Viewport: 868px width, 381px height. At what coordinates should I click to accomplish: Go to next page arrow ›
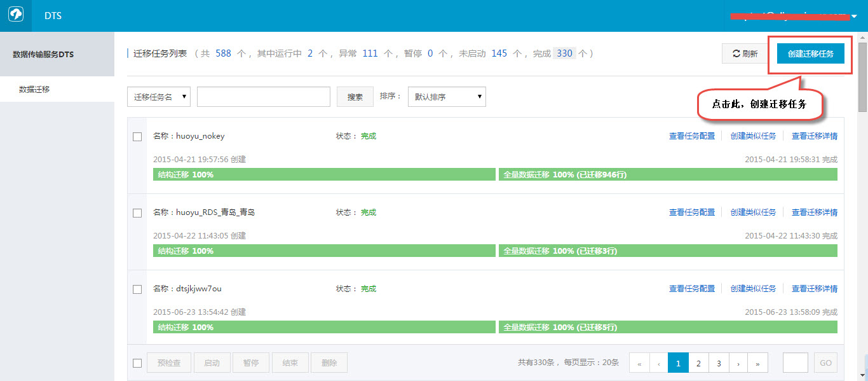coord(738,363)
